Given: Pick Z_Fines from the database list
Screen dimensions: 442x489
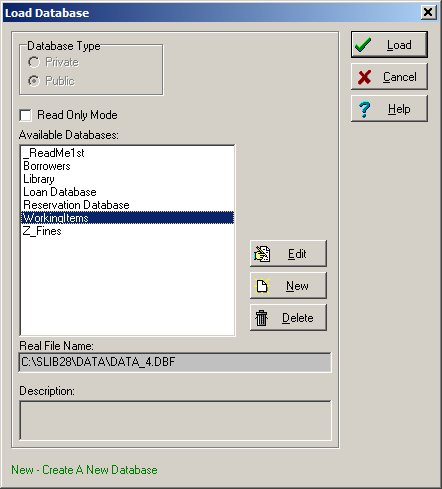Looking at the screenshot, I should 127,231.
